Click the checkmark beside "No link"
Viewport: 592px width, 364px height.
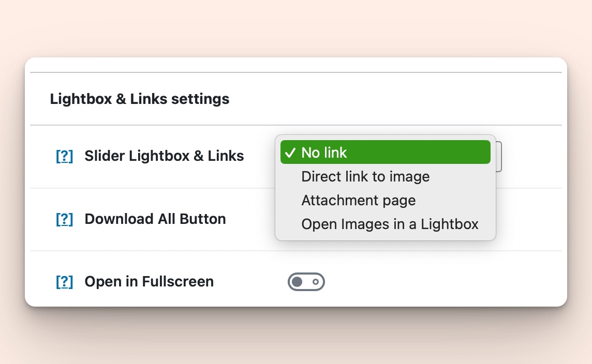(x=290, y=153)
